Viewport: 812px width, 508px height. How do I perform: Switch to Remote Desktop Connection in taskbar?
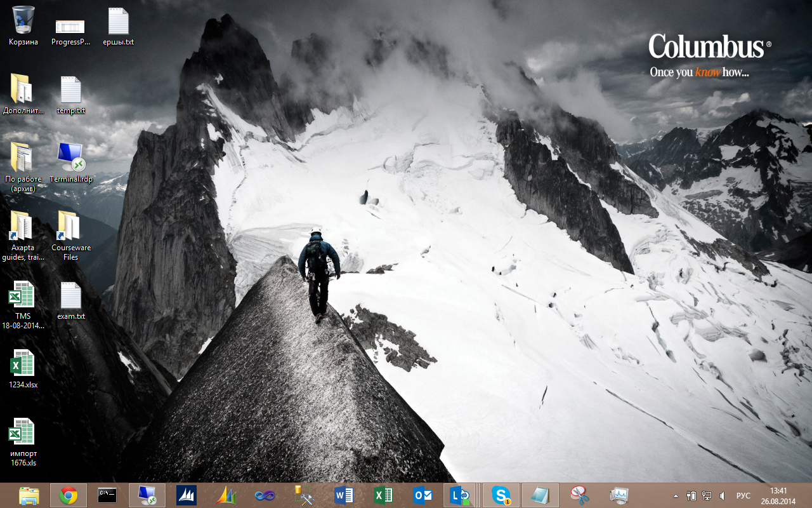tap(147, 495)
